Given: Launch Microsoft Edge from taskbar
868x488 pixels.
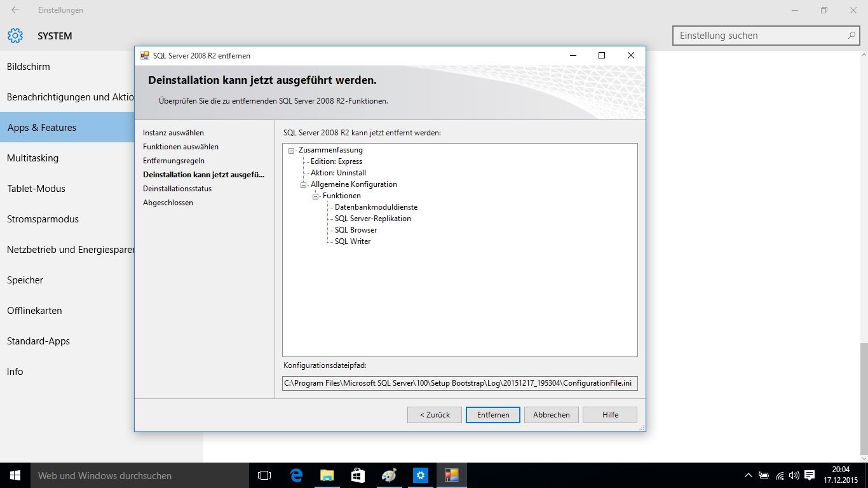Looking at the screenshot, I should (296, 475).
